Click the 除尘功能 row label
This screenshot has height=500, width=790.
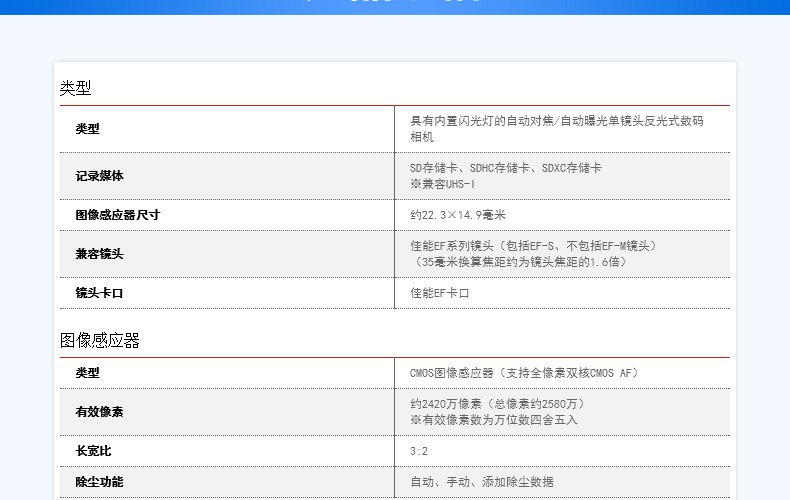(99, 482)
